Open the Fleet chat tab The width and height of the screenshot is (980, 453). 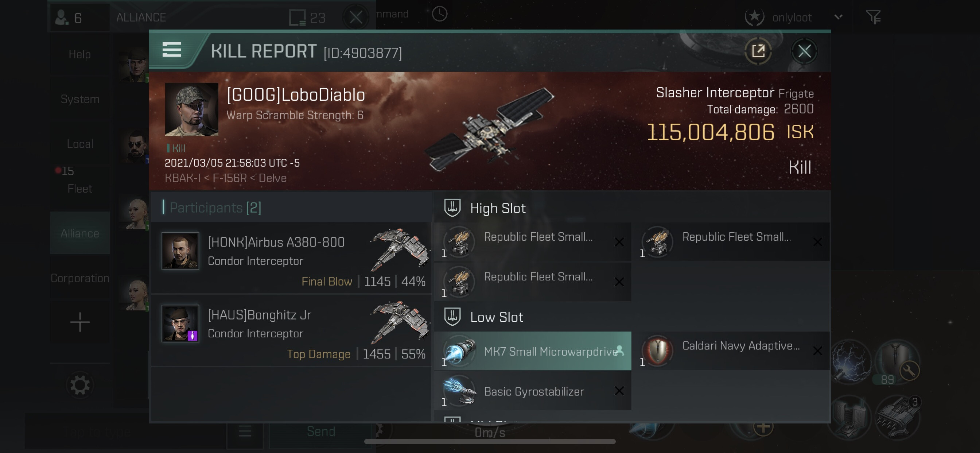coord(80,189)
